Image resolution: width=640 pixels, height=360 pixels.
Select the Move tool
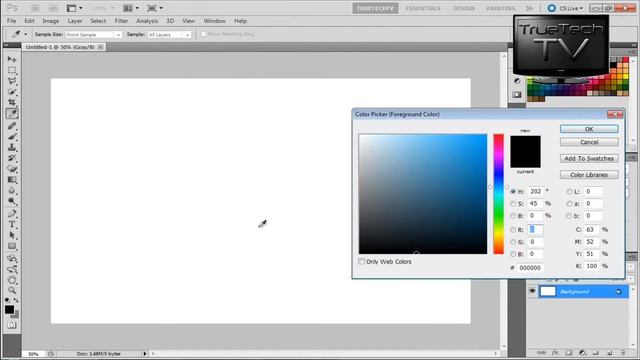pyautogui.click(x=12, y=59)
